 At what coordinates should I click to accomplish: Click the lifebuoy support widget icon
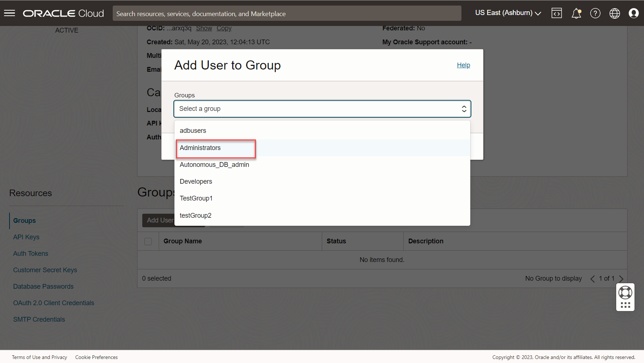tap(625, 292)
